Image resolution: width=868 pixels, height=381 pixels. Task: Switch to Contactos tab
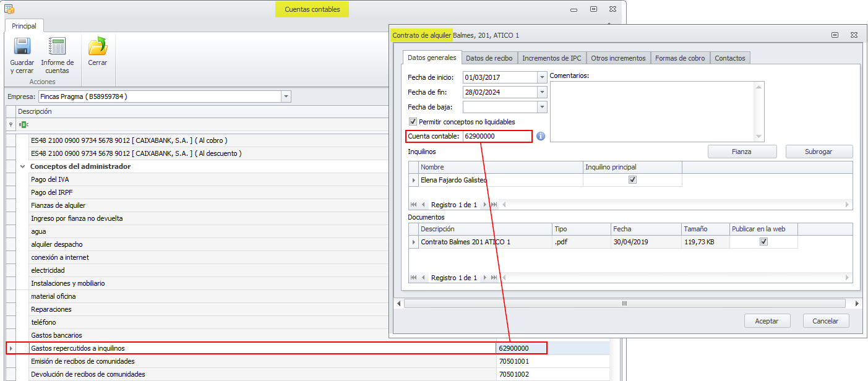730,58
